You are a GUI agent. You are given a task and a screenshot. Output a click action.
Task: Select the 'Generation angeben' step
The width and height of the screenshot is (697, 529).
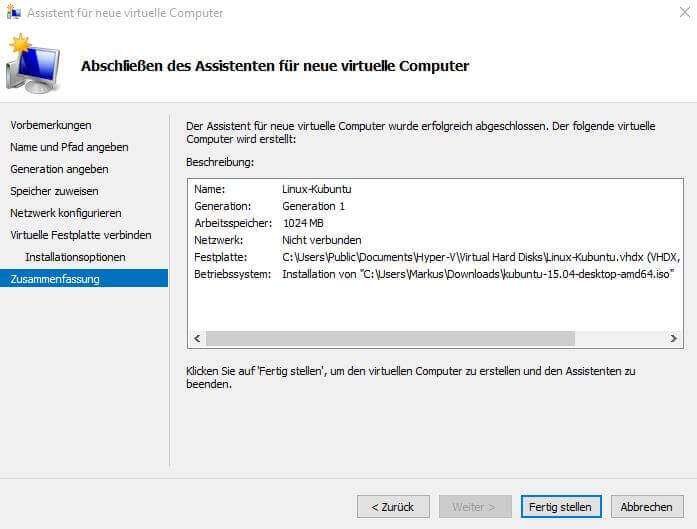click(59, 169)
